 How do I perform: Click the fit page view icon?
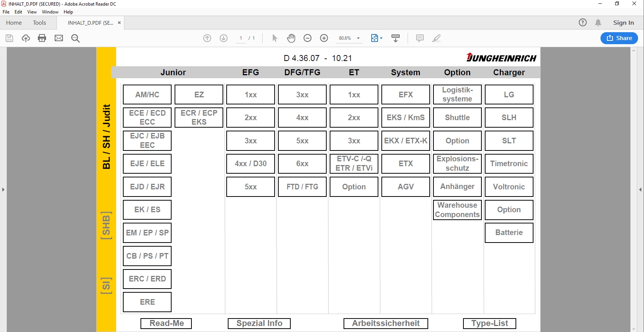click(374, 38)
